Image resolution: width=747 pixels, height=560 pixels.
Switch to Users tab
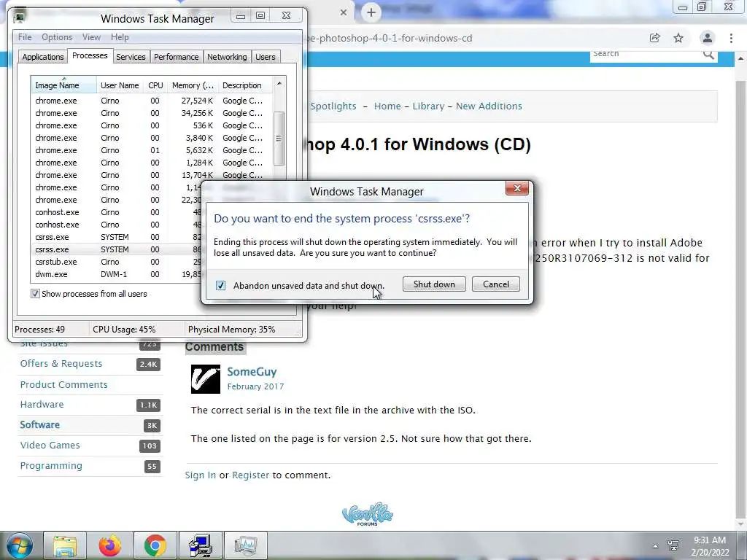265,57
